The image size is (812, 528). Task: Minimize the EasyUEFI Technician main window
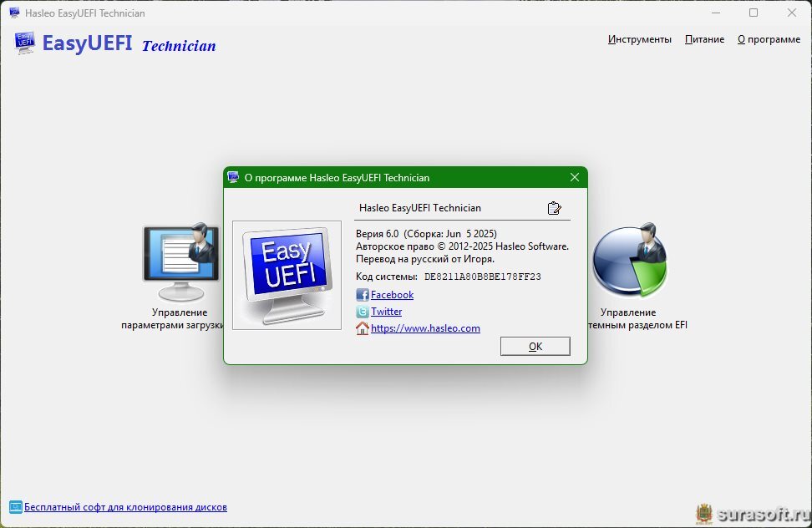tap(716, 13)
